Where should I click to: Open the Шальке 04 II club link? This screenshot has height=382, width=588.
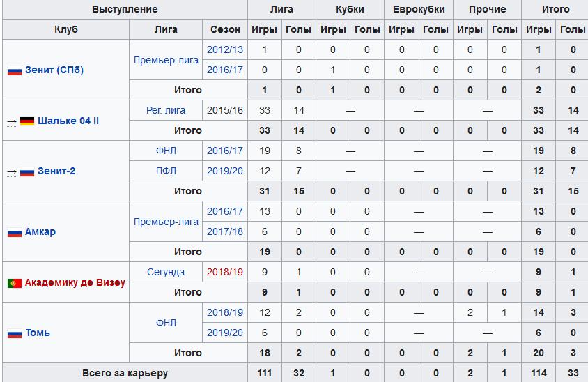[68, 121]
